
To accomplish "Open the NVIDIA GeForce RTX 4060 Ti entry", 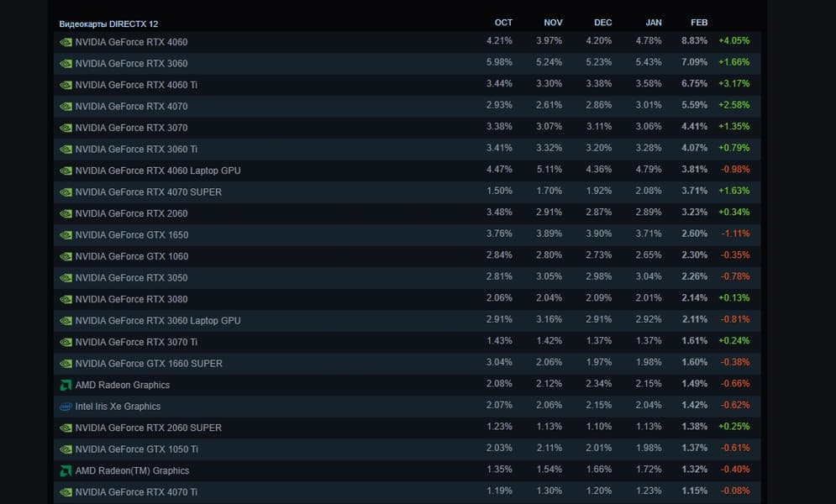I will point(136,85).
